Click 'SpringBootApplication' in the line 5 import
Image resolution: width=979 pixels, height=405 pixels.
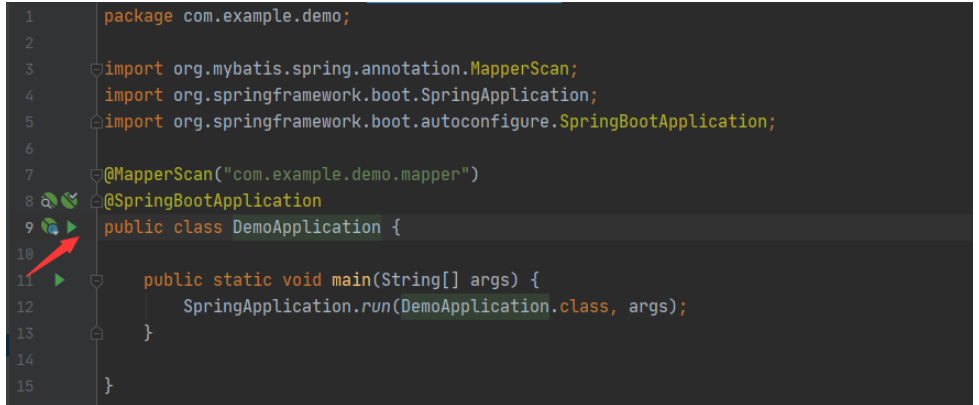click(x=663, y=122)
